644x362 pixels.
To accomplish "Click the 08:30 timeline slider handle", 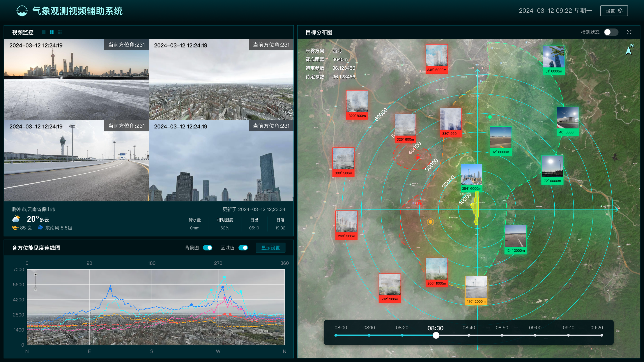I will [436, 335].
